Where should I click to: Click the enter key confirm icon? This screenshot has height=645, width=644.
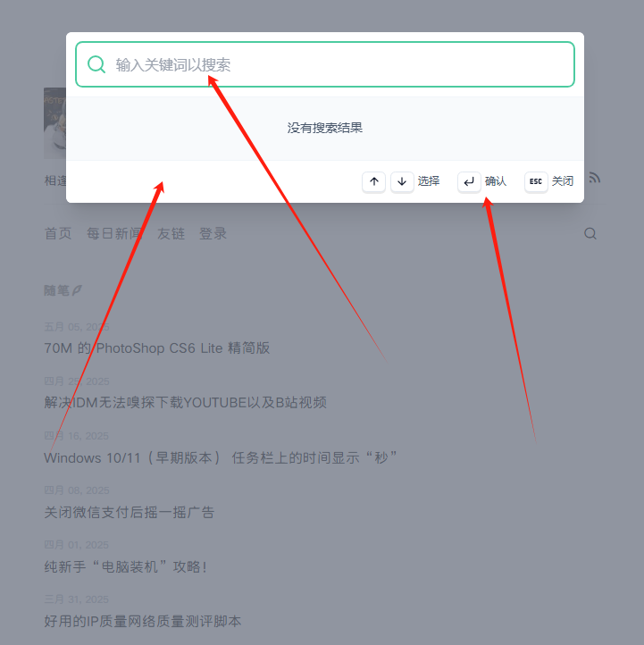[x=469, y=181]
